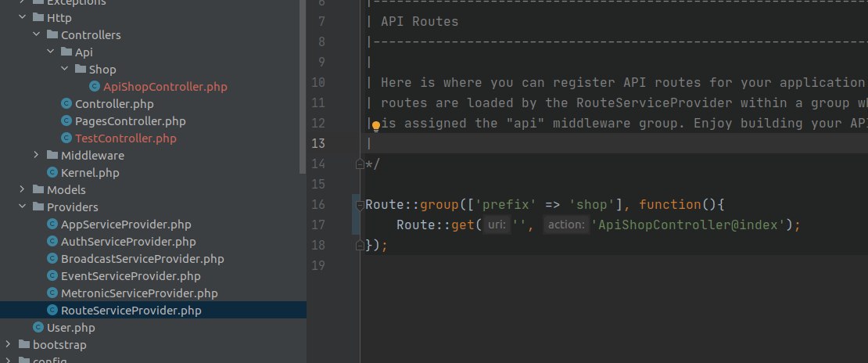Open AuthServiceProvider.php

coord(128,241)
